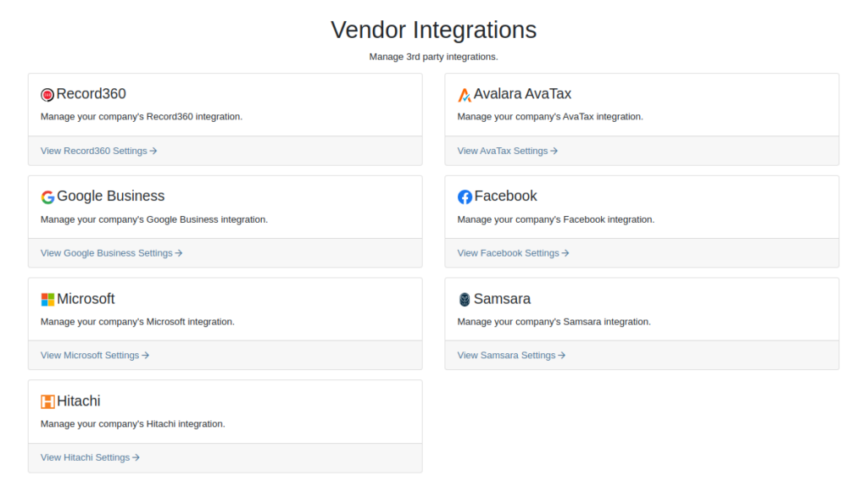Click the orange Hitachi H icon
Image resolution: width=868 pixels, height=492 pixels.
tap(47, 402)
